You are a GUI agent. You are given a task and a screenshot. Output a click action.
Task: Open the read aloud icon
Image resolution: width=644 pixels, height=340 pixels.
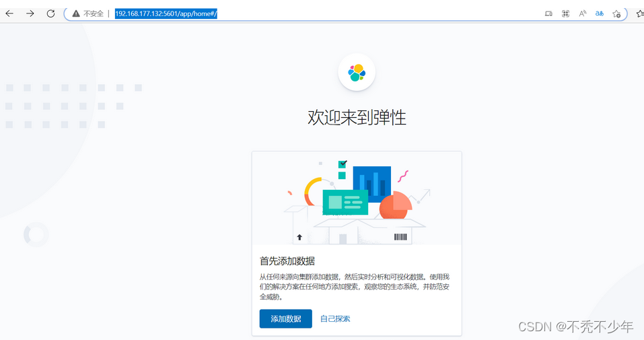coord(582,13)
